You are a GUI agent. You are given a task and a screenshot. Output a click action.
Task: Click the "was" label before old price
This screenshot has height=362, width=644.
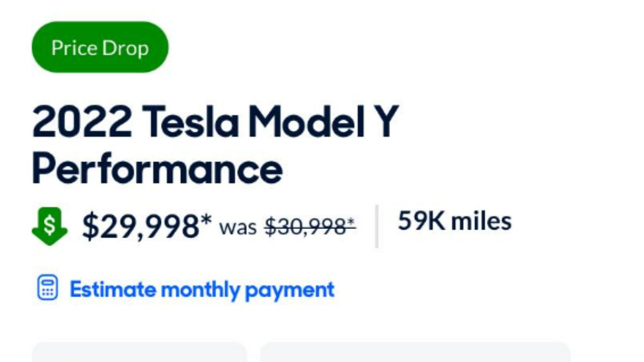point(238,228)
